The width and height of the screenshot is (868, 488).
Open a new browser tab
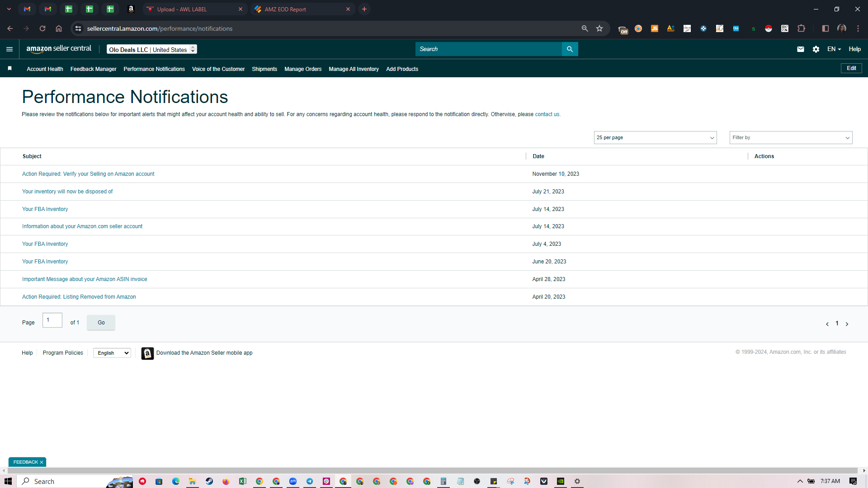pyautogui.click(x=364, y=9)
